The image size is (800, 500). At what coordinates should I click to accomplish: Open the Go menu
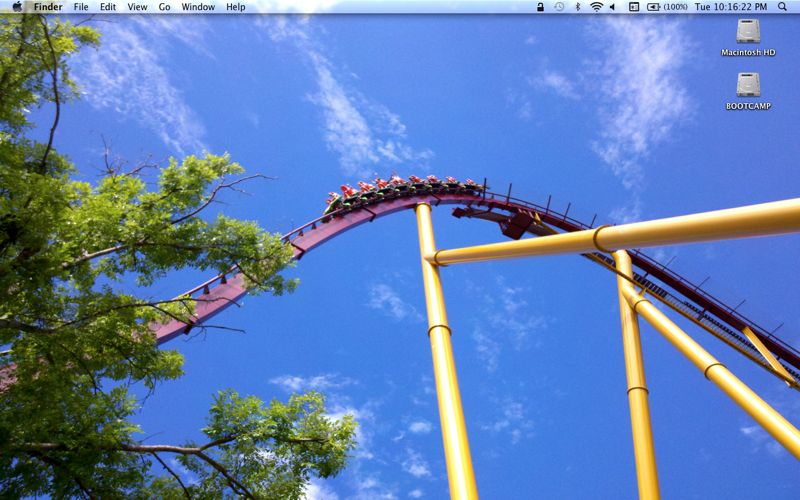click(164, 7)
